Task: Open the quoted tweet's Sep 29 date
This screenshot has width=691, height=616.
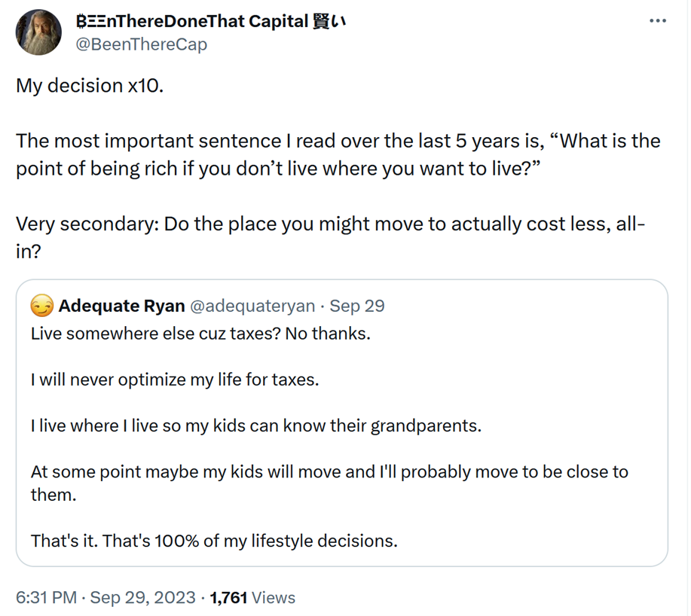Action: [357, 306]
